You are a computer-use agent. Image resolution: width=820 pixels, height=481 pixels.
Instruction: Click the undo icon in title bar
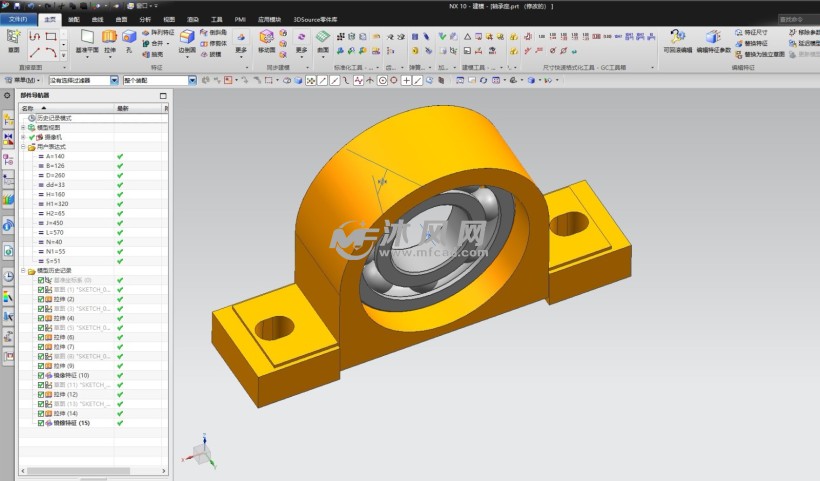click(31, 6)
